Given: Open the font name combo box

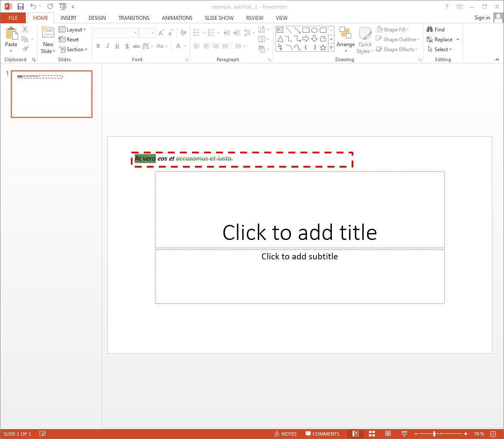Looking at the screenshot, I should [x=116, y=32].
